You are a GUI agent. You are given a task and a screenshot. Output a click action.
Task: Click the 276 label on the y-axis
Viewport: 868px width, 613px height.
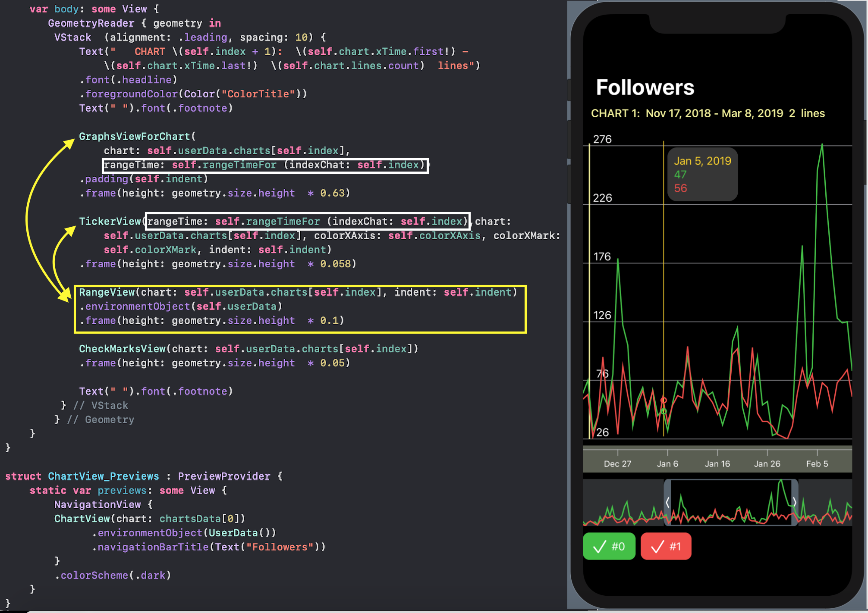(602, 139)
